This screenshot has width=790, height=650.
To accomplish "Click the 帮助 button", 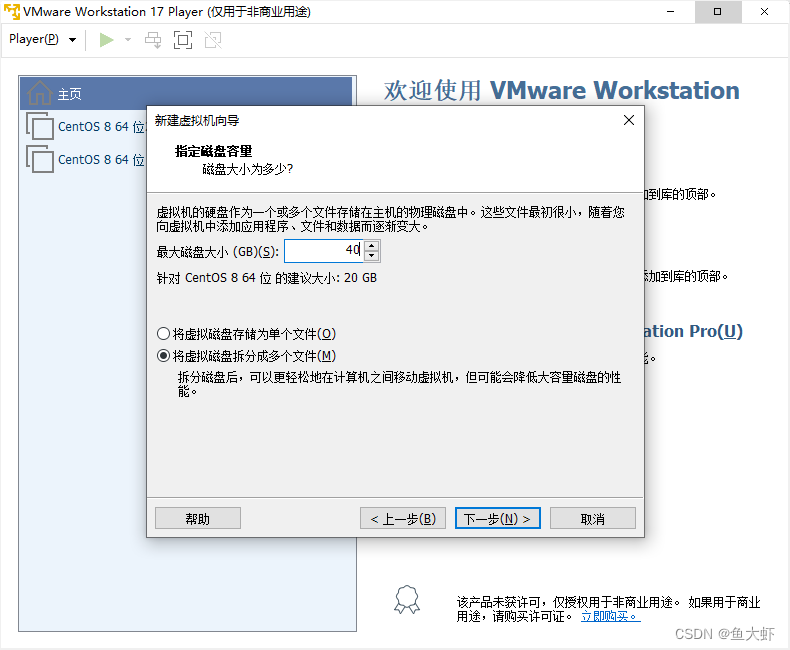I will click(x=198, y=518).
